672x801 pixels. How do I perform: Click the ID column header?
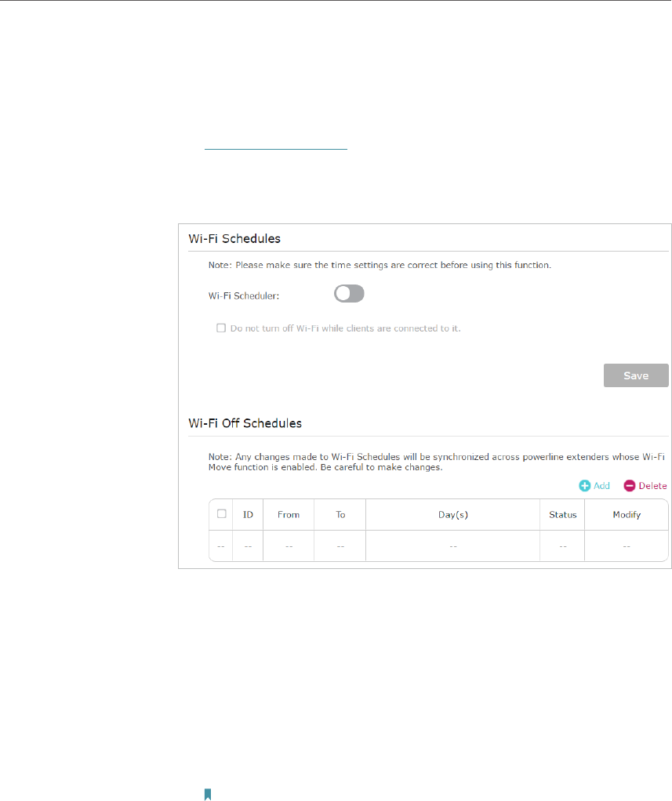[248, 515]
